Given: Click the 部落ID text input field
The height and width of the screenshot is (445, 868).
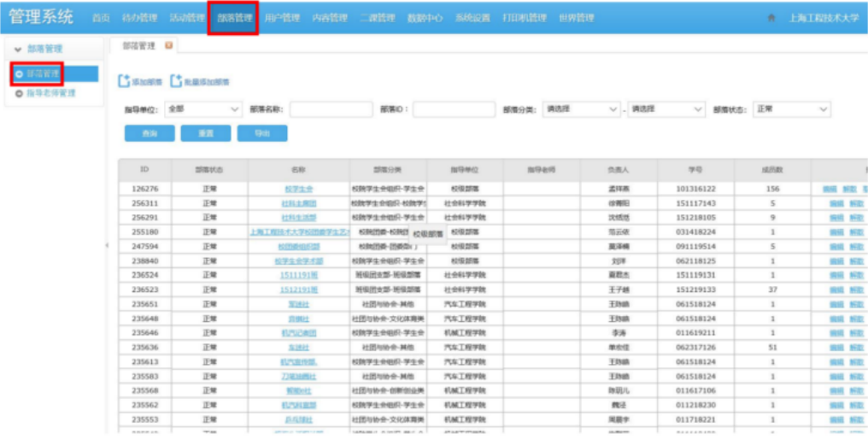Looking at the screenshot, I should (453, 109).
